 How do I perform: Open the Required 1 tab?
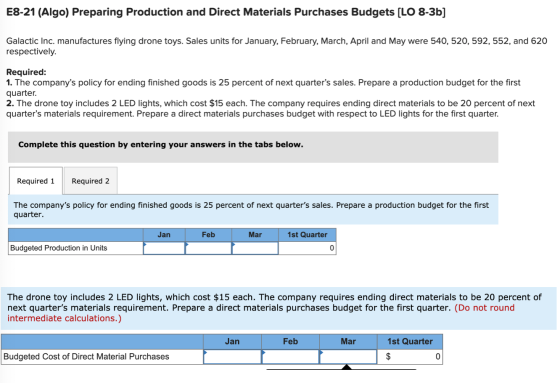[36, 181]
